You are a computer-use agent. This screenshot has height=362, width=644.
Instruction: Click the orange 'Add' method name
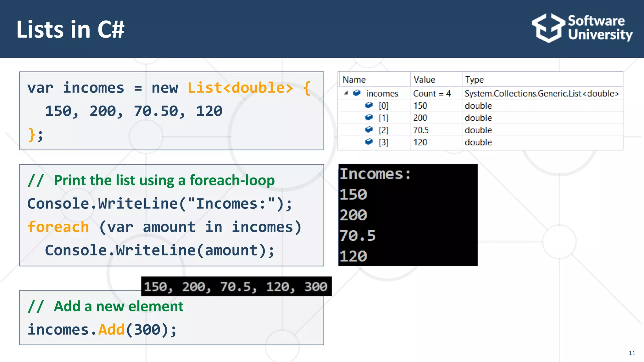(111, 330)
